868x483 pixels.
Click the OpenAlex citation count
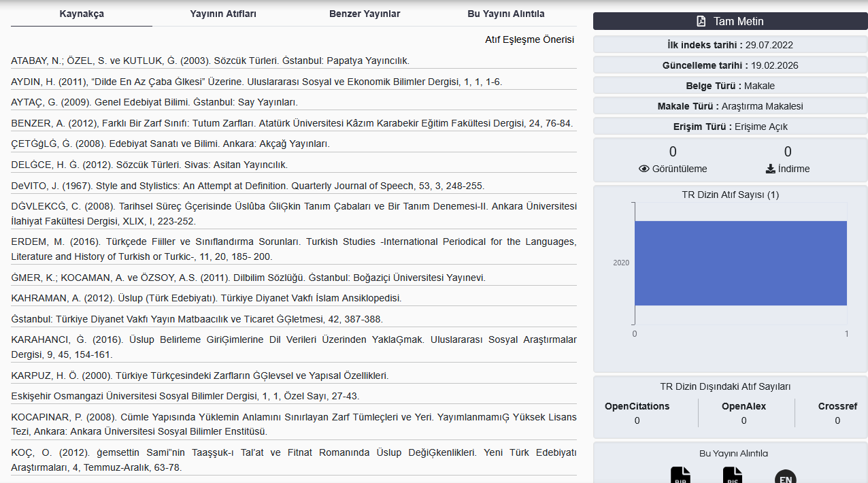(x=744, y=420)
